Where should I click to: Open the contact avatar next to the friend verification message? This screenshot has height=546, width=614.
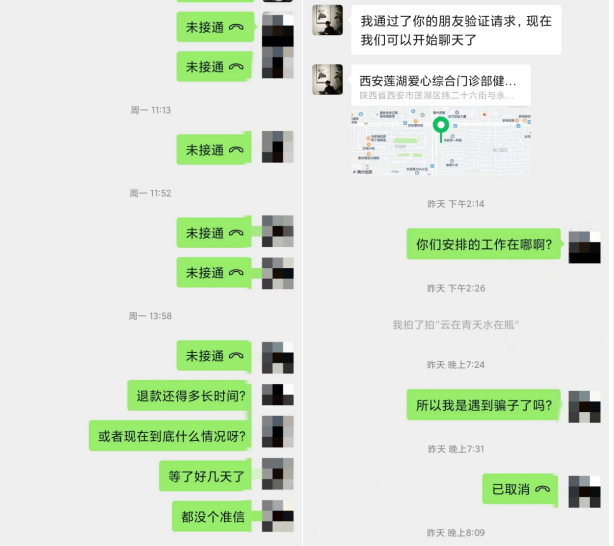click(x=327, y=20)
